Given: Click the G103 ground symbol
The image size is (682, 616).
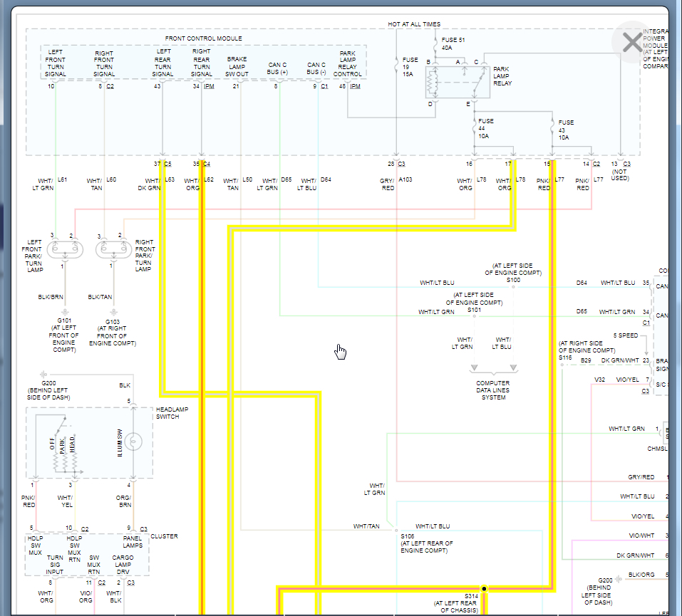Looking at the screenshot, I should coord(113,313).
